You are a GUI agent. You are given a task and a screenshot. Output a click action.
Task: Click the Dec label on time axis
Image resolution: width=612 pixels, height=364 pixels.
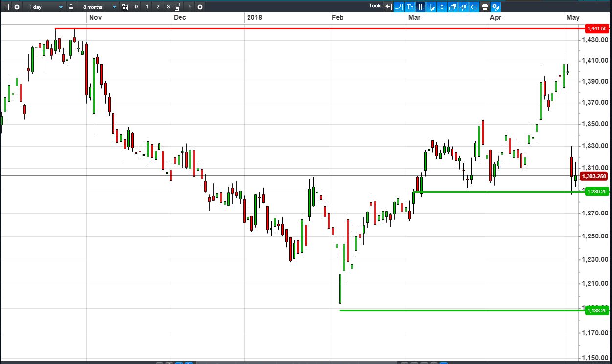click(x=180, y=17)
